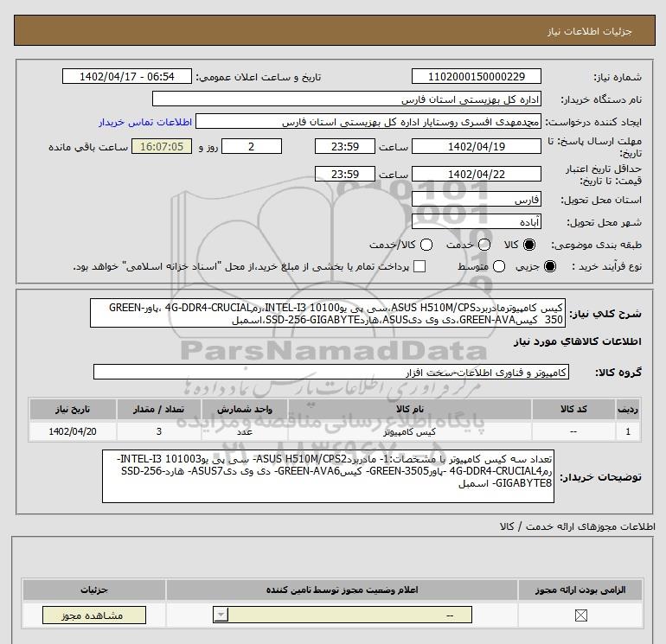Open the license status dropdown arrow

[x=221, y=615]
